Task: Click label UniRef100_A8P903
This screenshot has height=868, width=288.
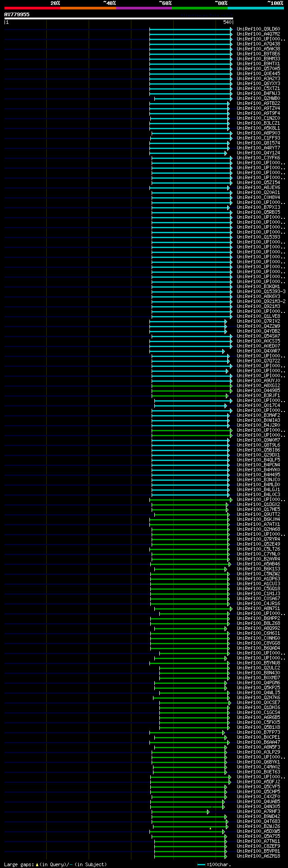Action: coord(258,133)
